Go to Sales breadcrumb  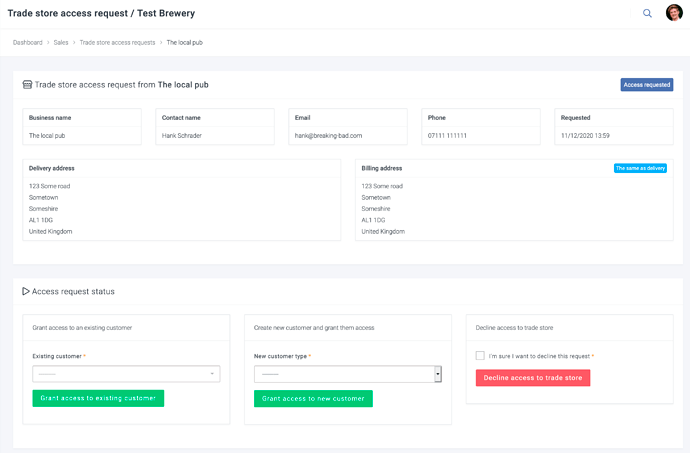[x=61, y=43]
